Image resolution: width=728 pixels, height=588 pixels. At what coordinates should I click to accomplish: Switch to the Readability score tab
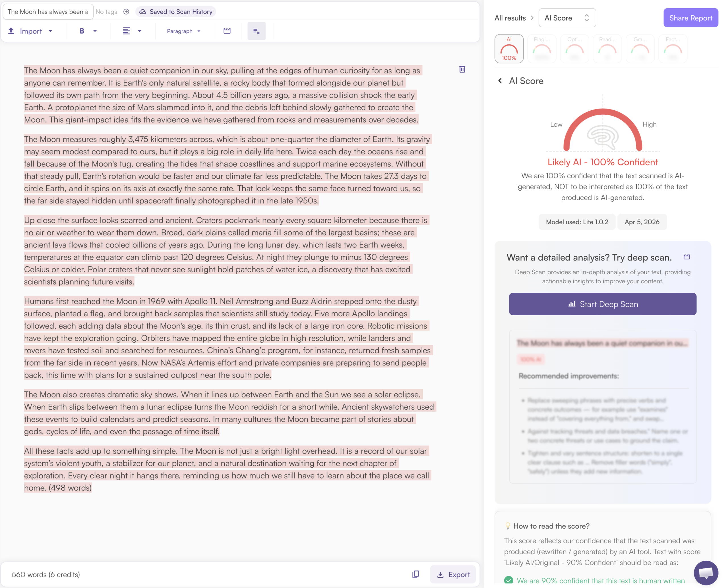(x=607, y=49)
